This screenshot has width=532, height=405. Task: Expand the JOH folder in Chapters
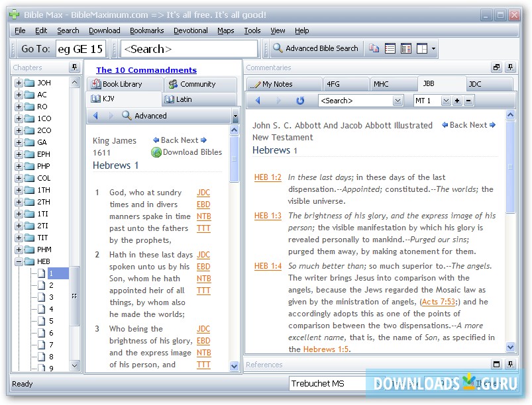[19, 83]
